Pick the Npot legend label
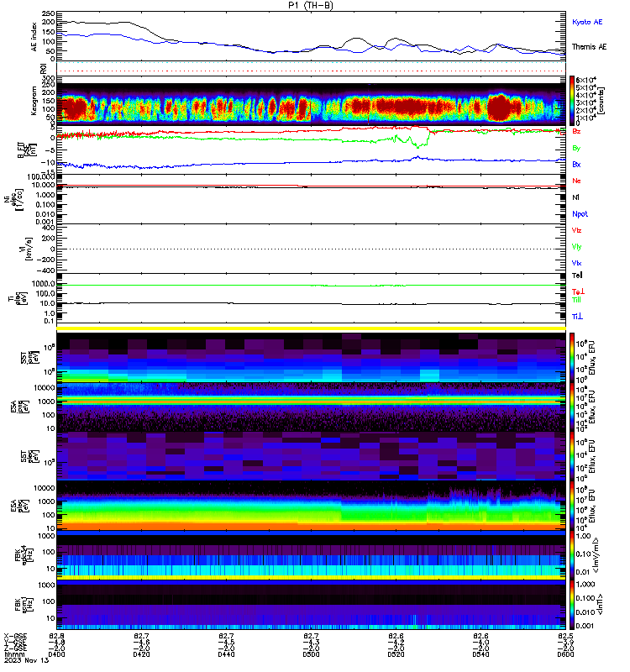Screen dimensions: 630x672 click(x=580, y=214)
